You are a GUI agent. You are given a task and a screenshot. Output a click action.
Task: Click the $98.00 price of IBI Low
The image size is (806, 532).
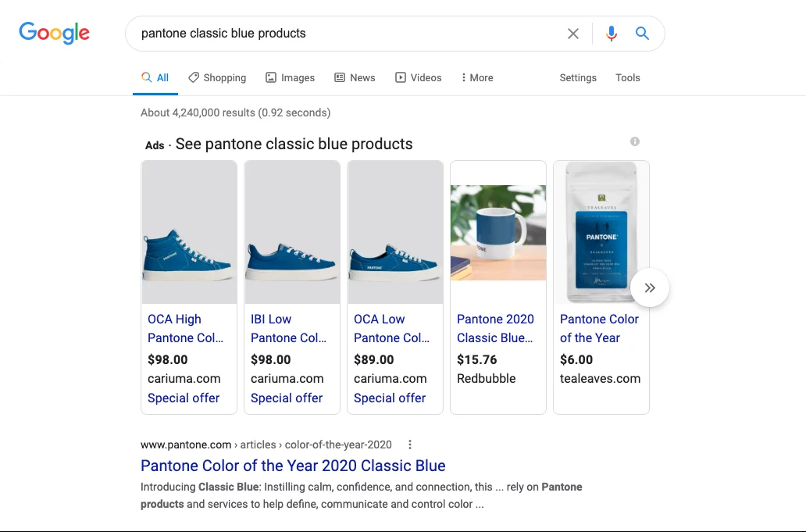pyautogui.click(x=271, y=360)
